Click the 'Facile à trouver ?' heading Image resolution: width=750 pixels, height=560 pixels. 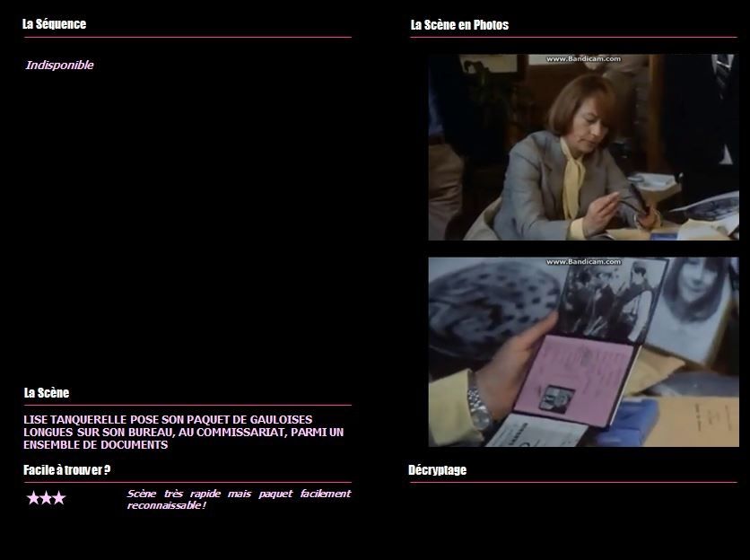click(67, 470)
